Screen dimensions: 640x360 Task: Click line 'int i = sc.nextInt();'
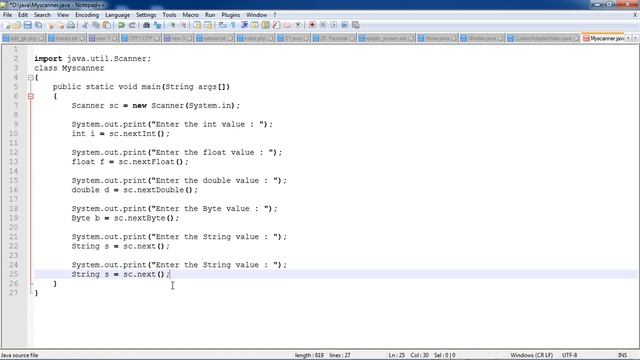pyautogui.click(x=120, y=134)
